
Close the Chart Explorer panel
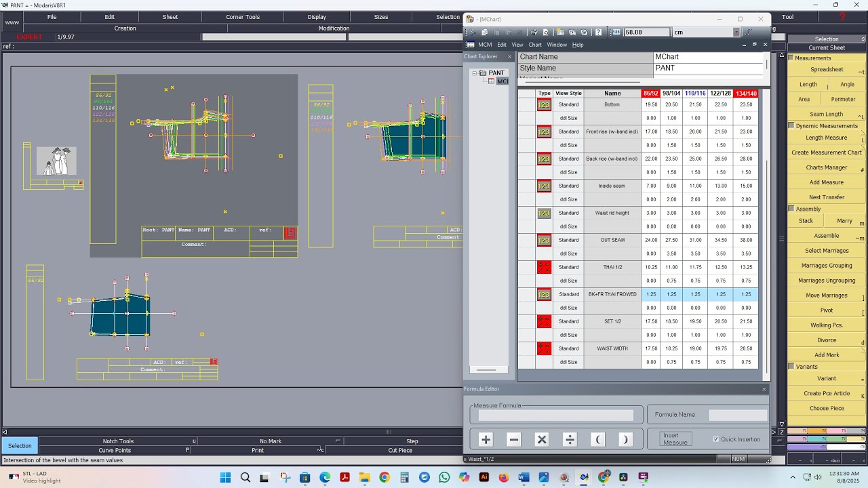(x=510, y=57)
